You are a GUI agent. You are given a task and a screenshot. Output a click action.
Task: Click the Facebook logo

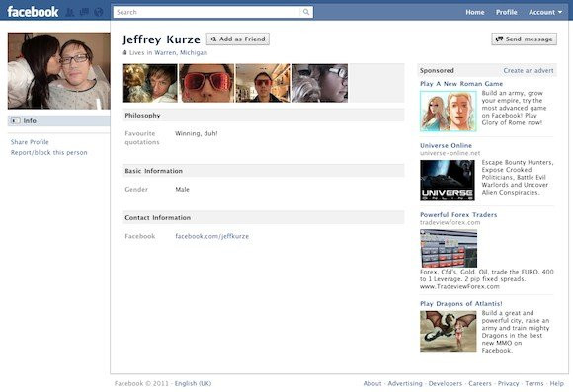tap(33, 12)
